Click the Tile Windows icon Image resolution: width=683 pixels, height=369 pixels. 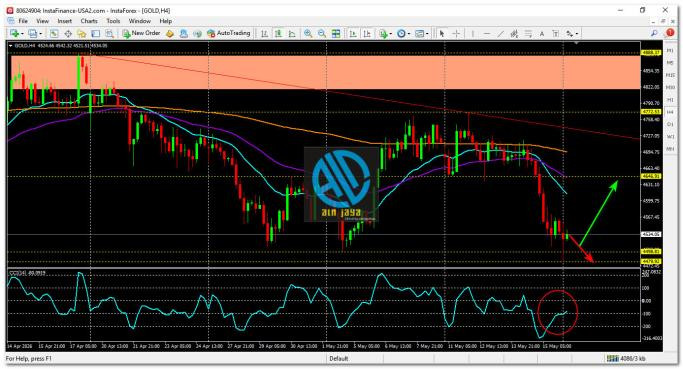[x=336, y=34]
